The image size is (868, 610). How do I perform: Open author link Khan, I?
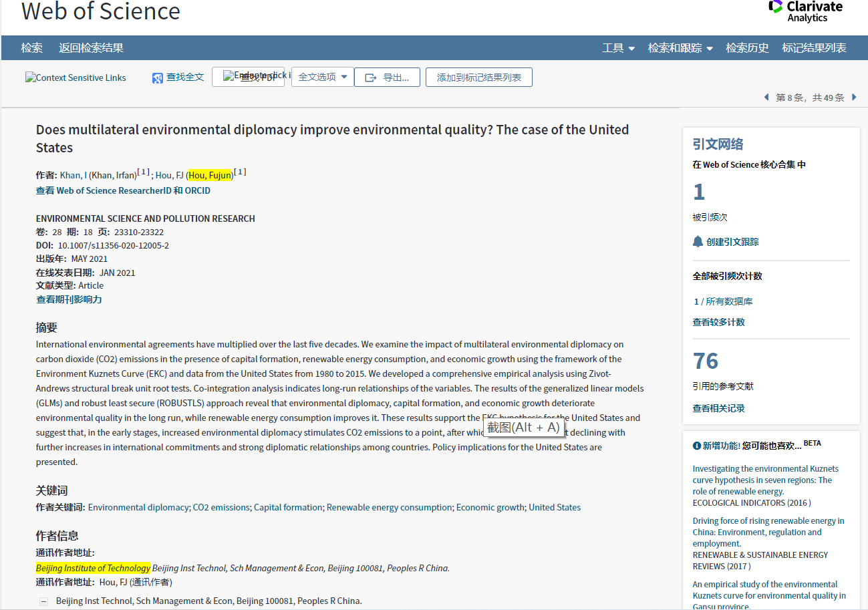pyautogui.click(x=73, y=175)
